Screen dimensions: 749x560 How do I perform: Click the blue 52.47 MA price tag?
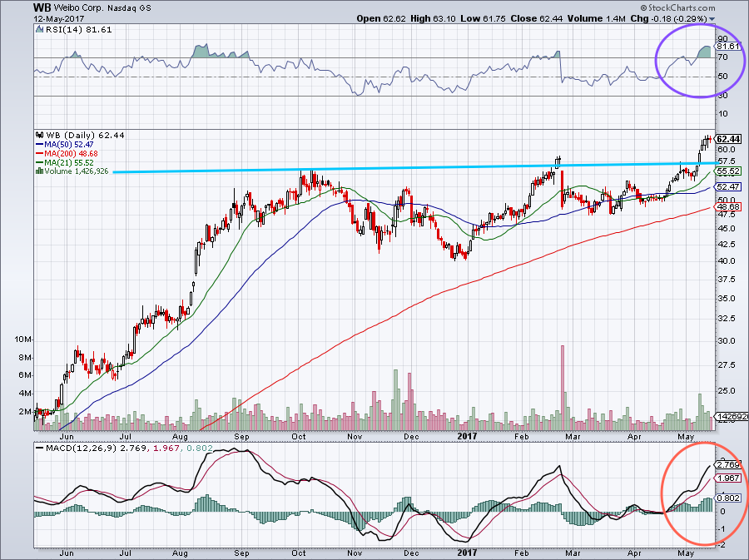pyautogui.click(x=729, y=186)
